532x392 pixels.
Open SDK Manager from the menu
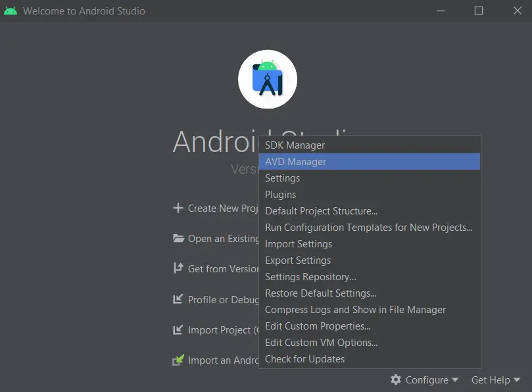[370, 145]
